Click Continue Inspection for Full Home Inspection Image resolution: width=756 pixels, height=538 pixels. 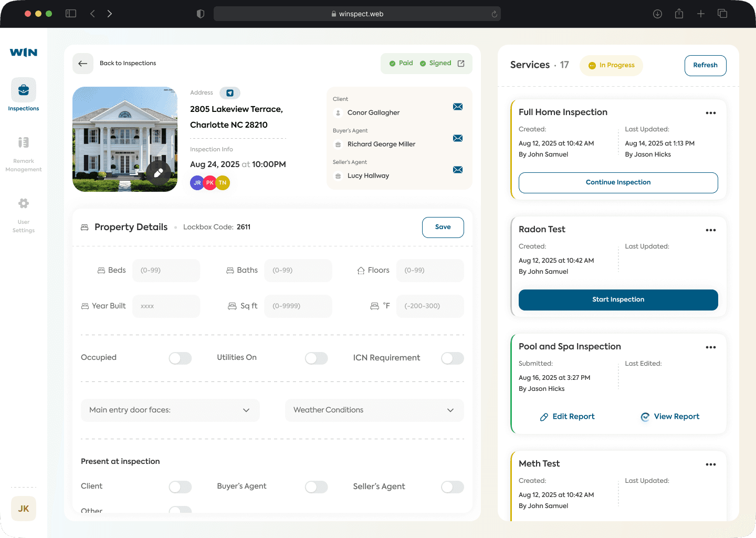click(x=618, y=183)
